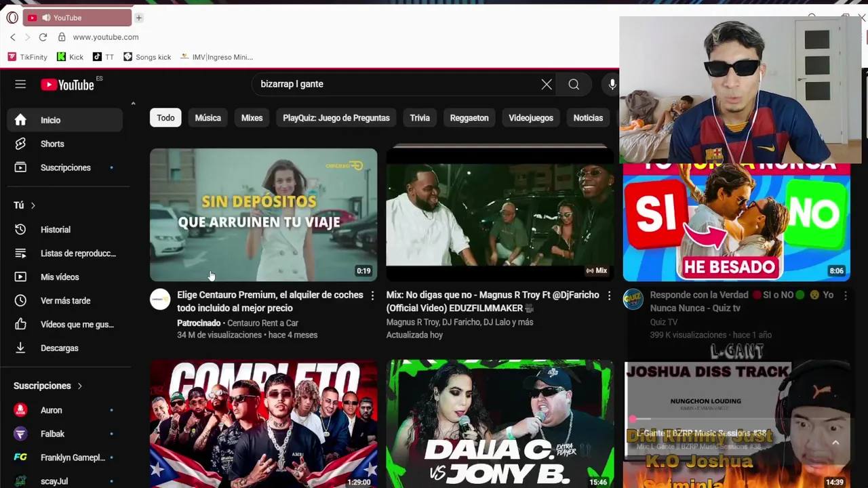Click Centauro Rent a Car channel name
The width and height of the screenshot is (868, 488).
262,323
